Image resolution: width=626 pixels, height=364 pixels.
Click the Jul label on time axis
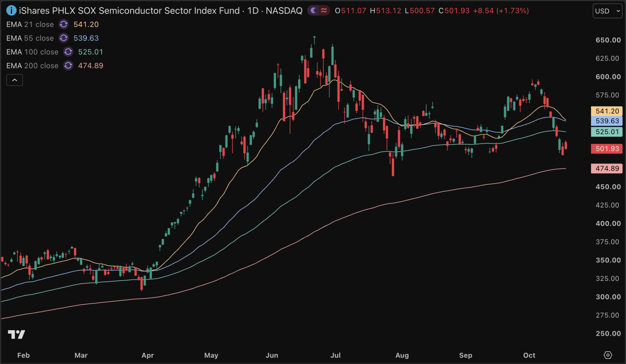pos(335,355)
